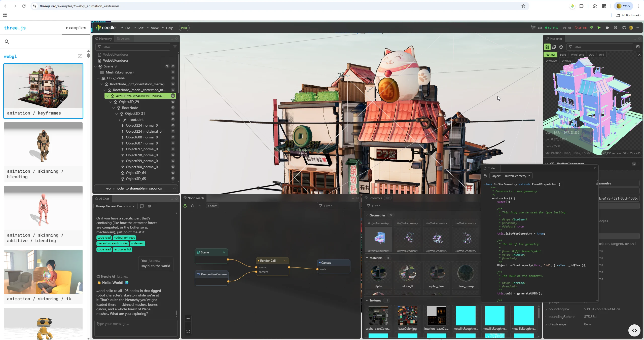644x340 pixels.
Task: Click the Hierarchy sort options icon
Action: tap(175, 47)
